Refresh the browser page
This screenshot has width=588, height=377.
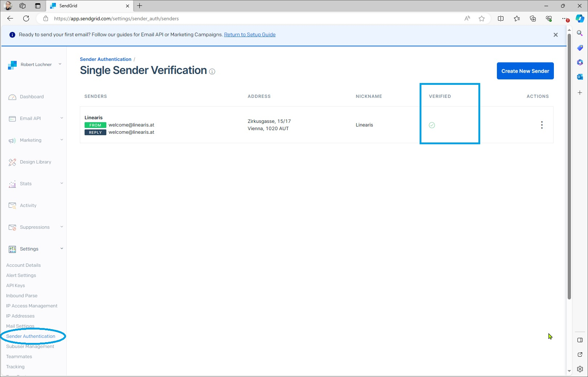(26, 18)
